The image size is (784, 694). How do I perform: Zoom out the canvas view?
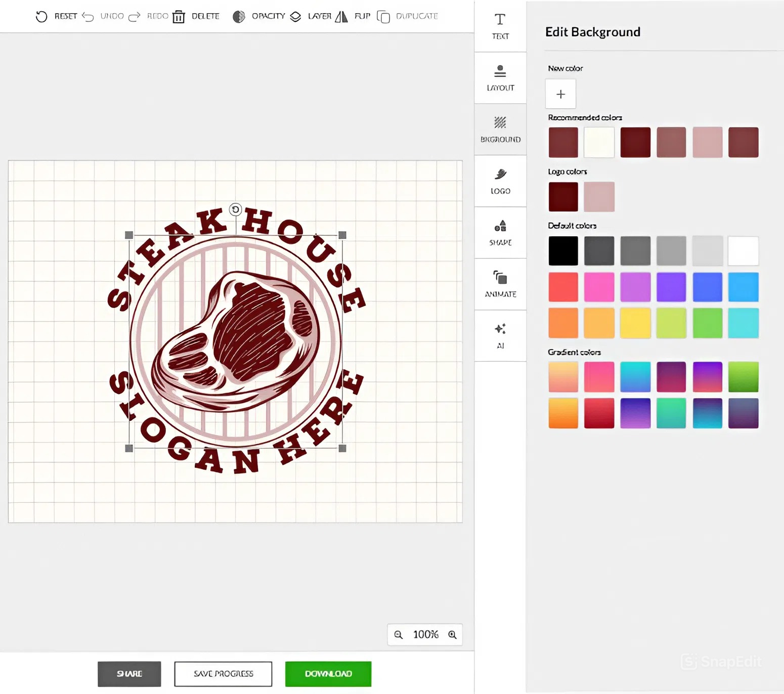click(x=399, y=635)
